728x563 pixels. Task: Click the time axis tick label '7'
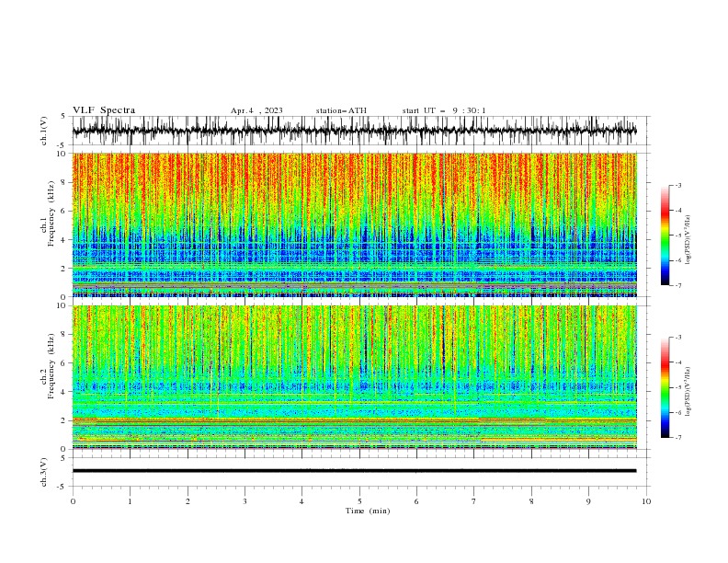474,501
